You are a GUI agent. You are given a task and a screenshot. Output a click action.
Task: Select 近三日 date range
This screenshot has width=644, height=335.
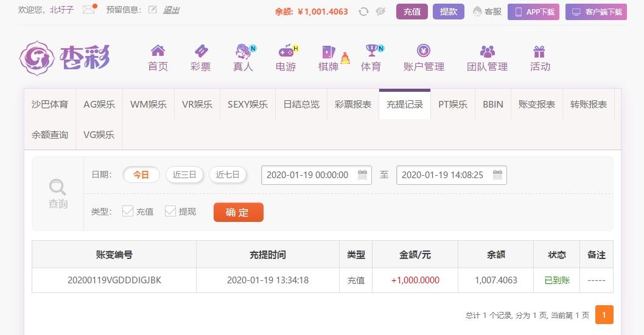tap(184, 175)
